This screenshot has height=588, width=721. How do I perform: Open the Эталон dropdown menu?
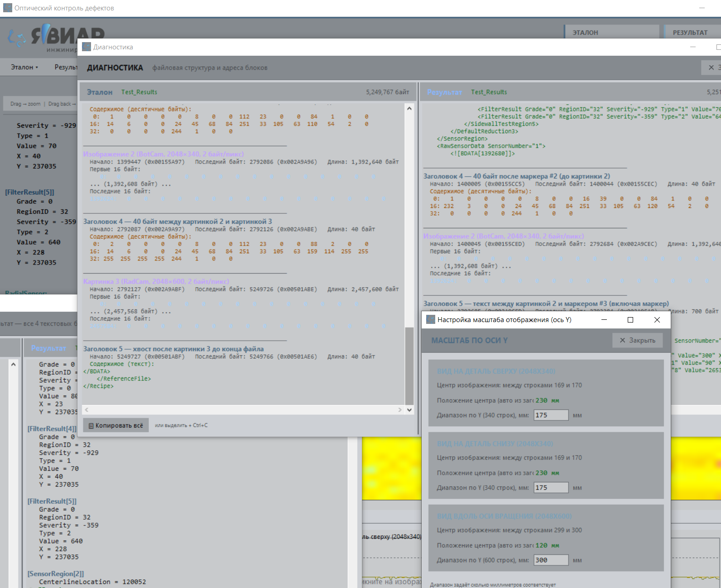tap(24, 67)
